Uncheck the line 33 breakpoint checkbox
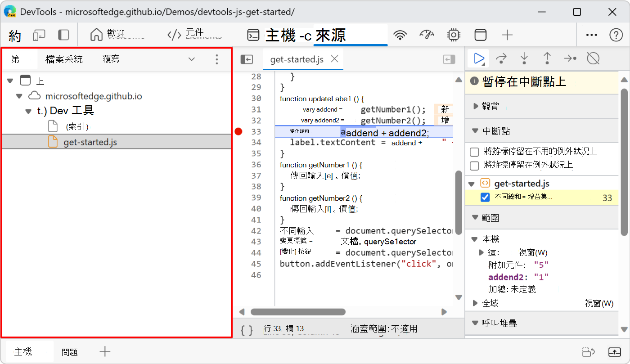This screenshot has width=630, height=364. [485, 197]
